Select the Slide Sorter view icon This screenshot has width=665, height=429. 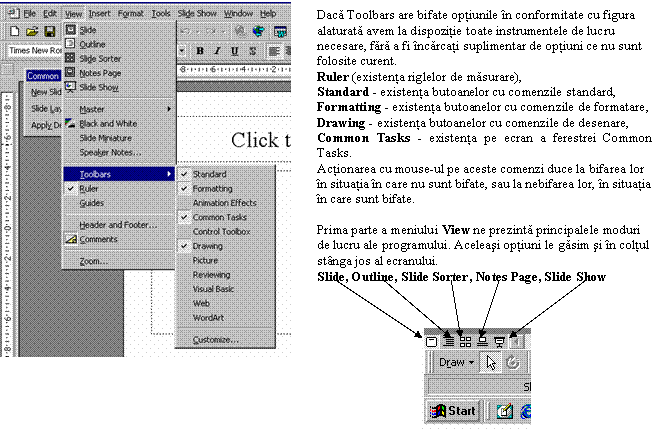tap(465, 340)
